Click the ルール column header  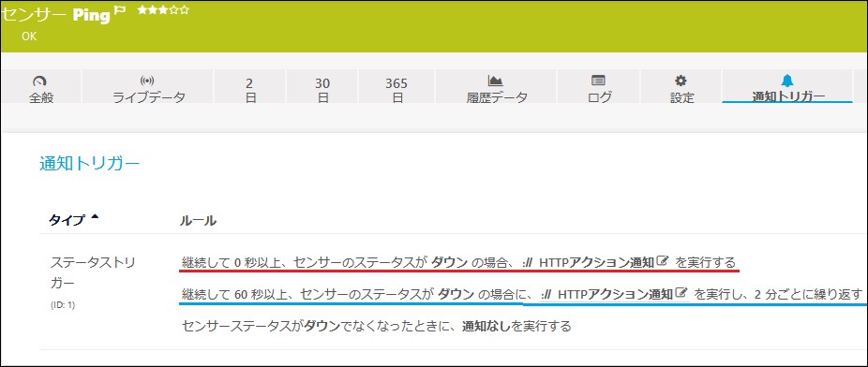pos(198,221)
